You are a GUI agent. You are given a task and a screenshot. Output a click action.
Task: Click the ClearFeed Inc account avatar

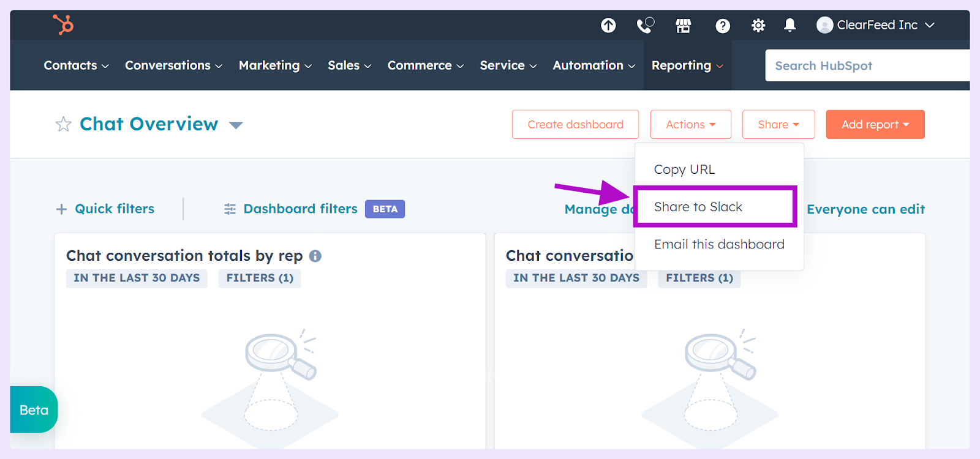click(825, 25)
